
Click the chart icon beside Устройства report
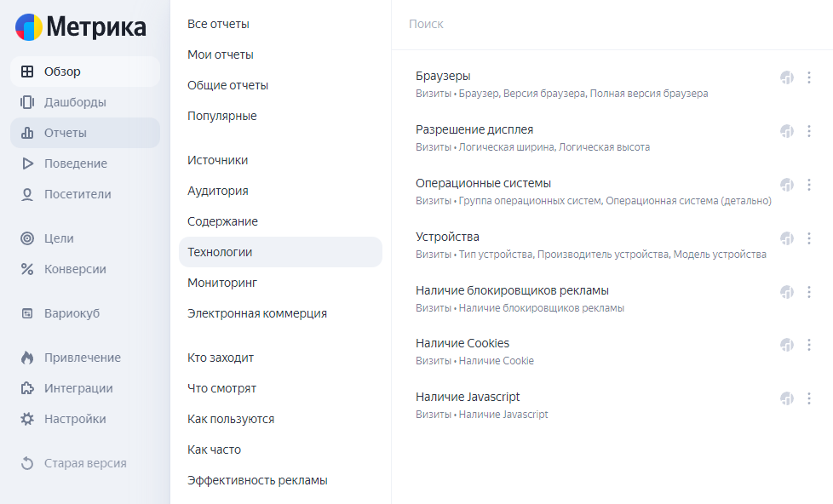coord(787,238)
